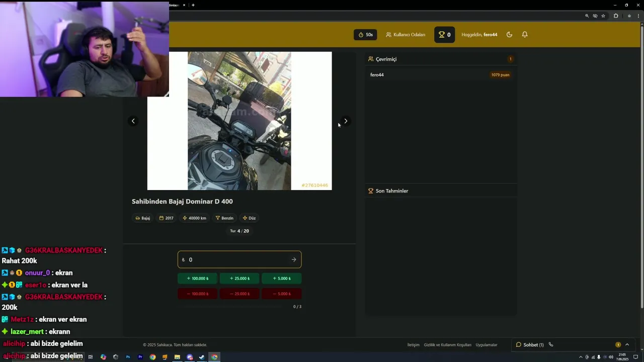
Task: Launch Premiere Pro from the taskbar
Action: pos(140,357)
